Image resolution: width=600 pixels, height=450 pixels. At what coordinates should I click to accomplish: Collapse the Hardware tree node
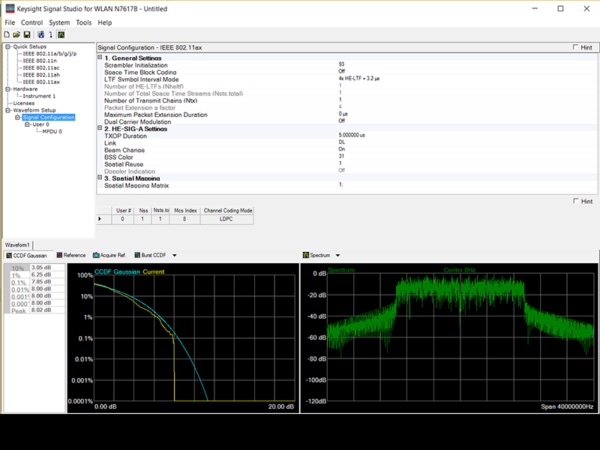8,89
